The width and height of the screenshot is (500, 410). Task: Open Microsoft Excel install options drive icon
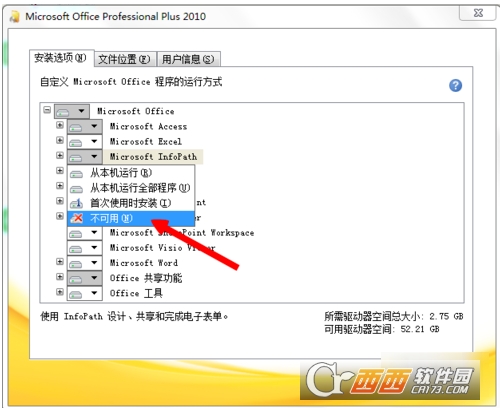[x=85, y=142]
